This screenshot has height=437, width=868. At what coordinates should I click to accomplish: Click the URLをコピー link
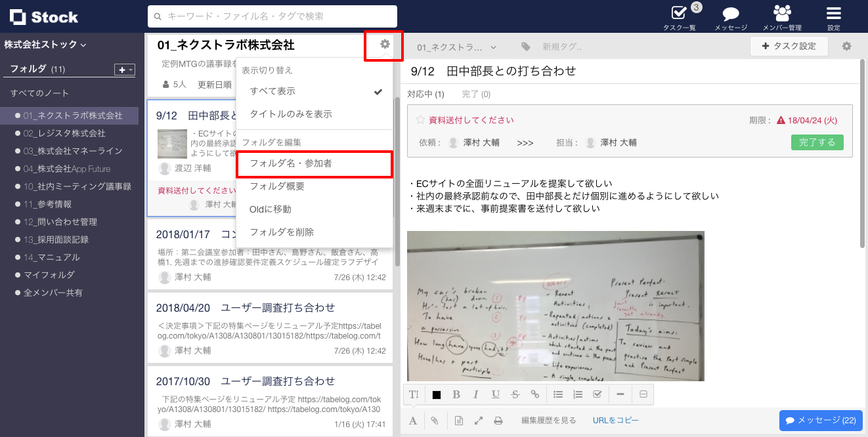615,420
